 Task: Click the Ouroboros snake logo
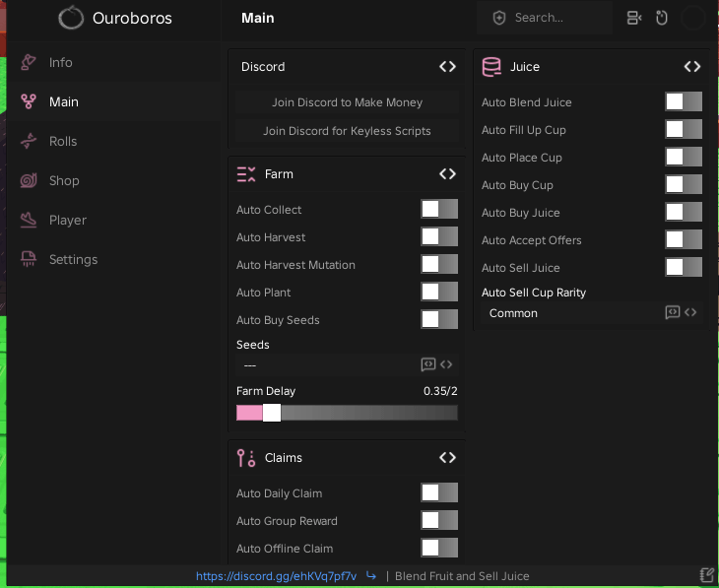pos(71,18)
